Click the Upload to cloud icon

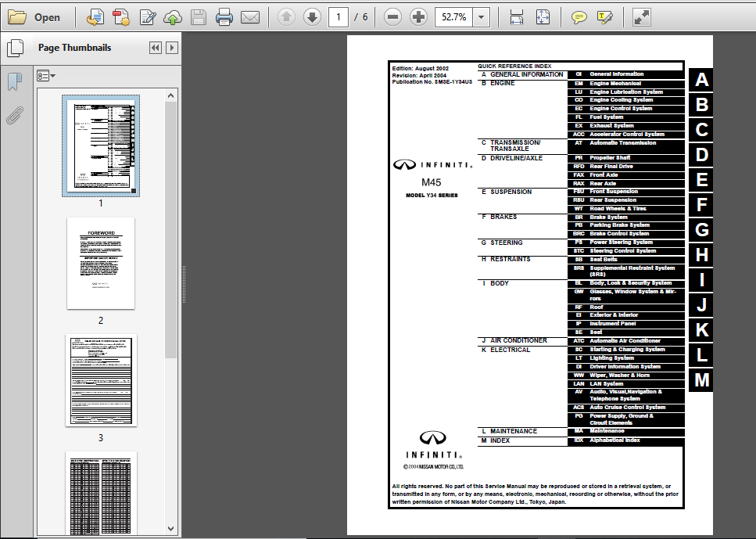[x=173, y=18]
